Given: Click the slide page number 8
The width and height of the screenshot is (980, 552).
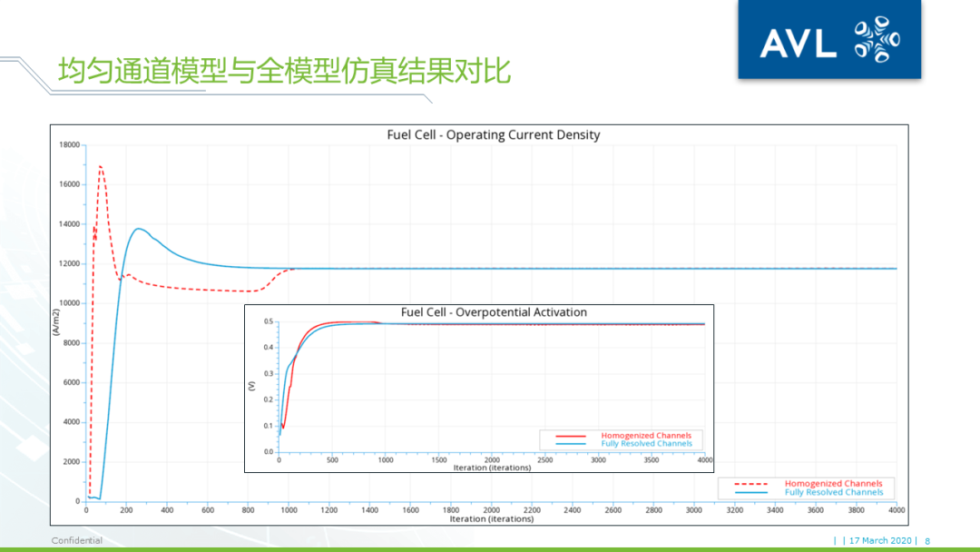Looking at the screenshot, I should 927,541.
